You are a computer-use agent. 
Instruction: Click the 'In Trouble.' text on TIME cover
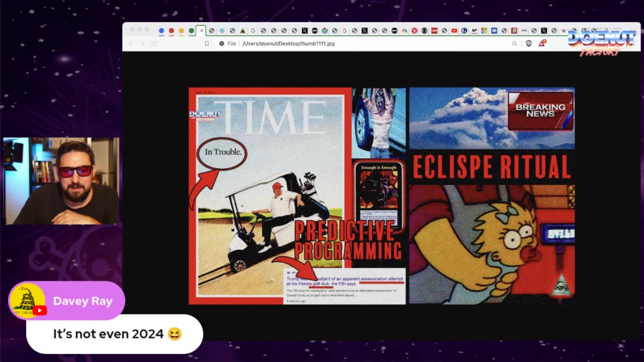(x=223, y=152)
